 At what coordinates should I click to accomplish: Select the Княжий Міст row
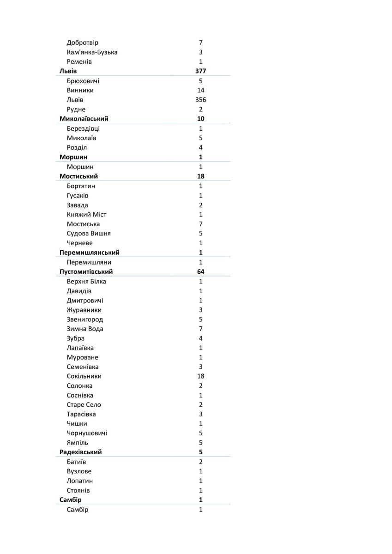tap(87, 215)
